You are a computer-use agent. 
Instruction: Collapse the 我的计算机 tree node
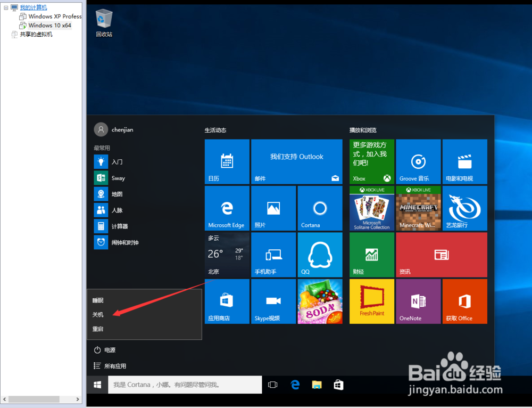[6, 7]
